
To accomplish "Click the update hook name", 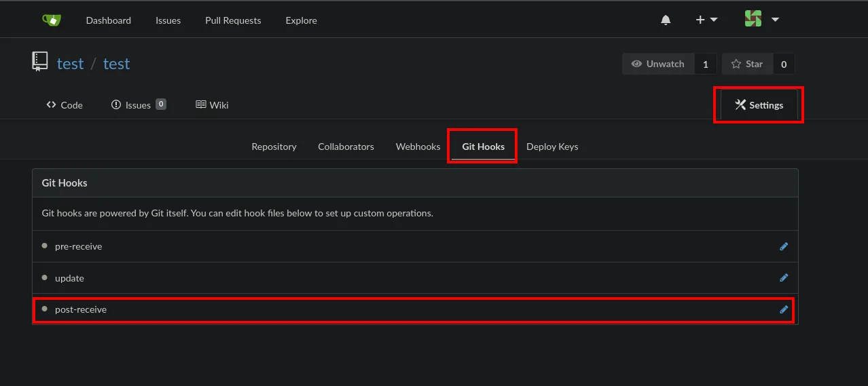I will coord(69,278).
